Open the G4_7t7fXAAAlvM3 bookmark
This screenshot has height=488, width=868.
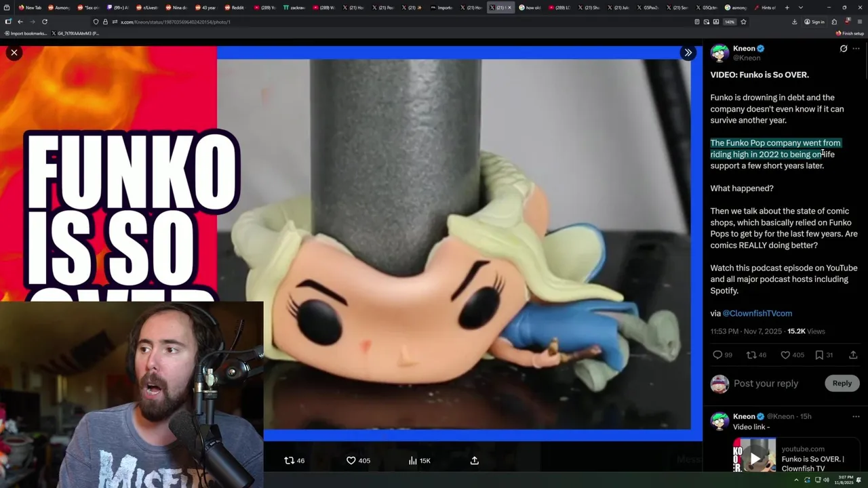(75, 33)
